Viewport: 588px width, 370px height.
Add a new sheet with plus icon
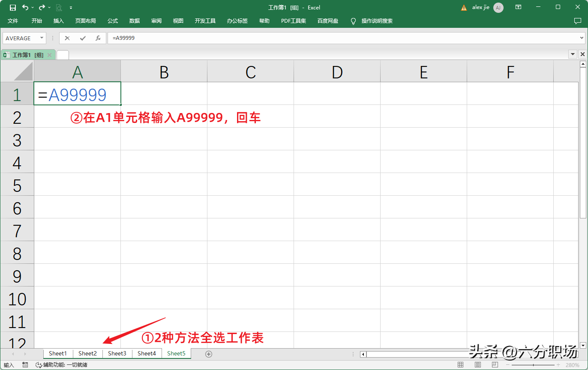[x=209, y=354]
